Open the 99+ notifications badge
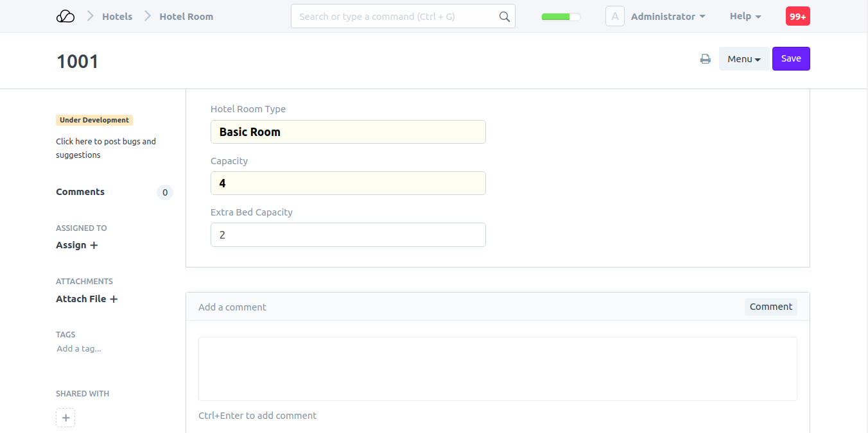Image resolution: width=868 pixels, height=433 pixels. 797,17
